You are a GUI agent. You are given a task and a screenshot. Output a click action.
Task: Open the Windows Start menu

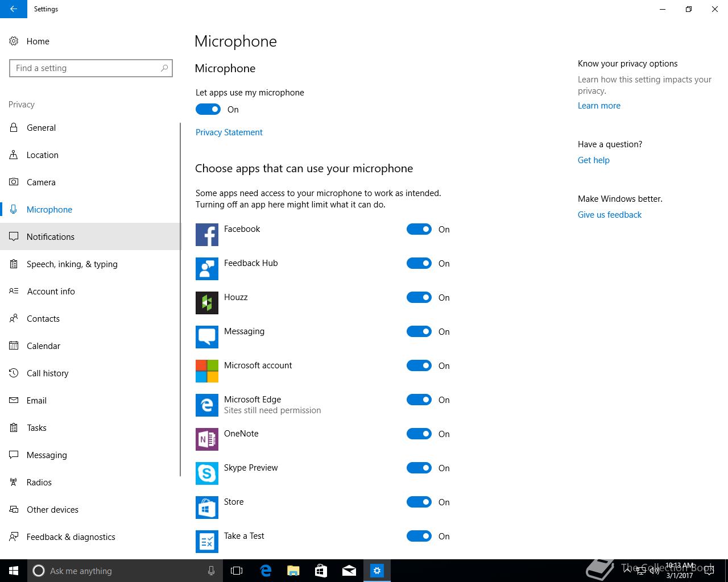[14, 571]
